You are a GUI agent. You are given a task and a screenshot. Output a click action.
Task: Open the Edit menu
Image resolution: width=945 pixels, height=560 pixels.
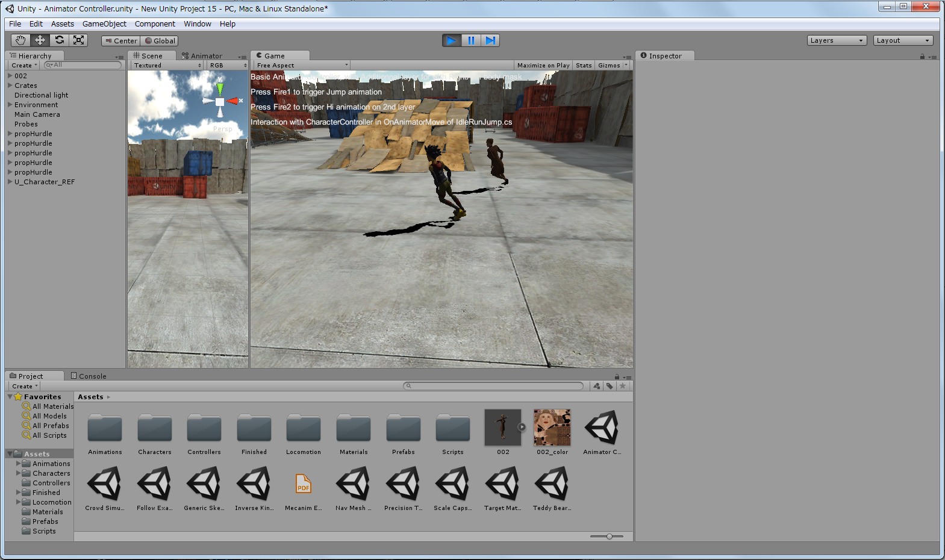[36, 24]
